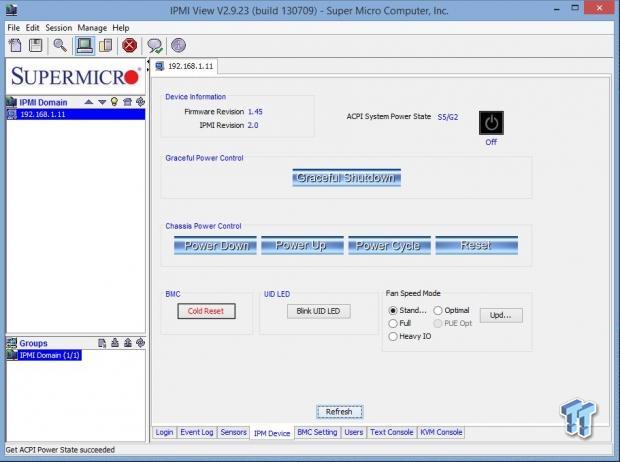Select the Heavy IO fan speed mode
Viewport: 620px width, 462px height.
(393, 336)
